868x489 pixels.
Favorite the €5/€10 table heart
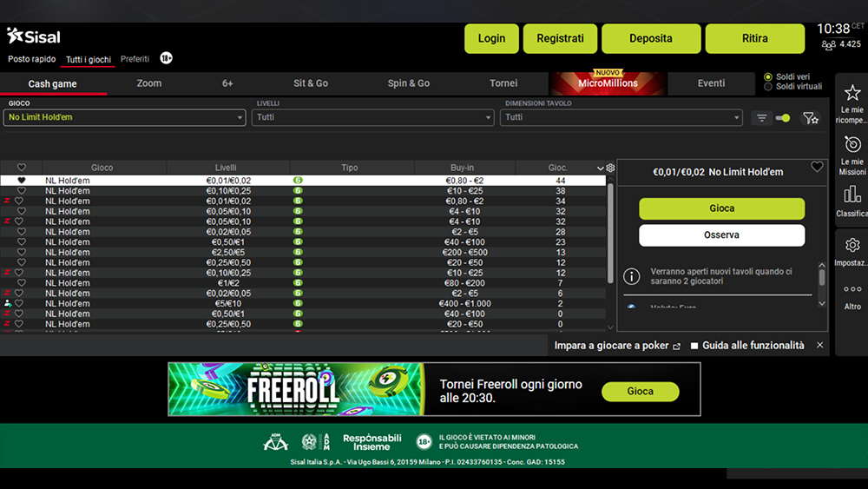click(19, 303)
